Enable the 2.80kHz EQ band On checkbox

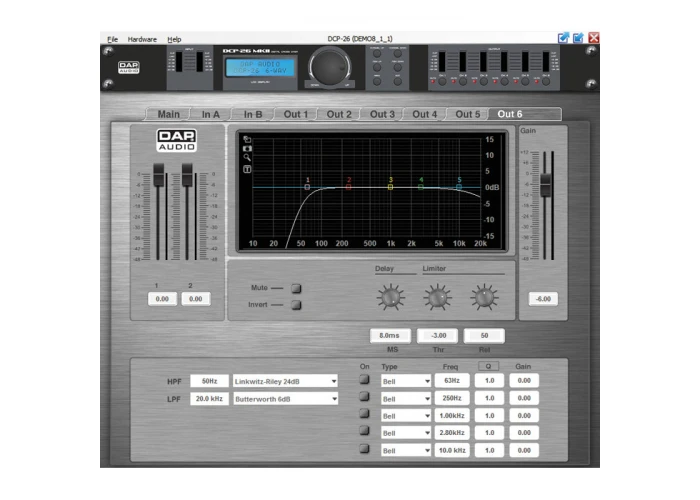[365, 431]
